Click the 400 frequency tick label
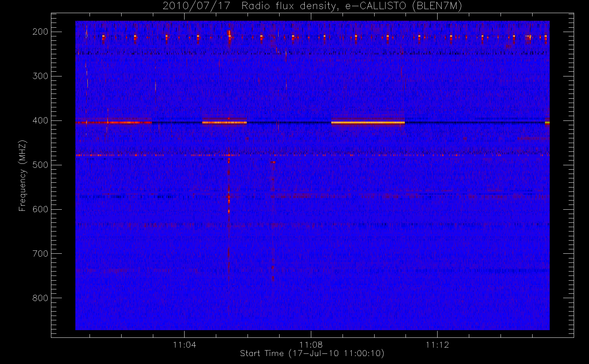Image resolution: width=589 pixels, height=364 pixels. point(40,120)
